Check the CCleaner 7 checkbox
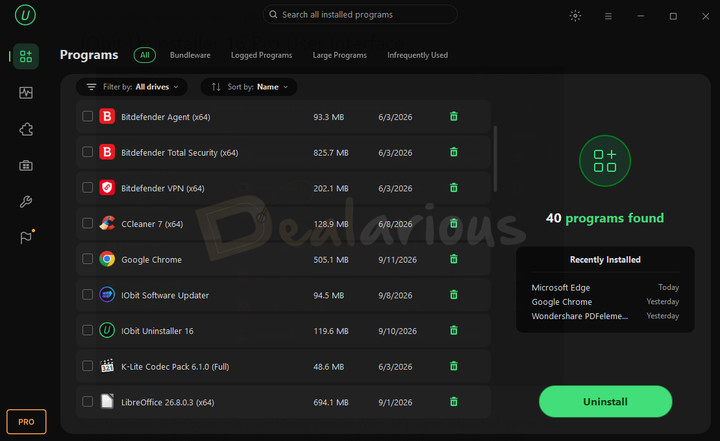720x441 pixels. coord(87,223)
